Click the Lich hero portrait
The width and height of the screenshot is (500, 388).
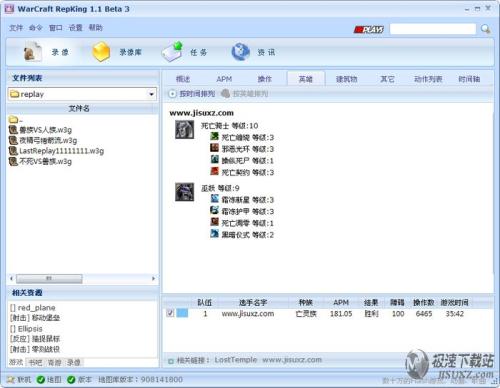185,192
